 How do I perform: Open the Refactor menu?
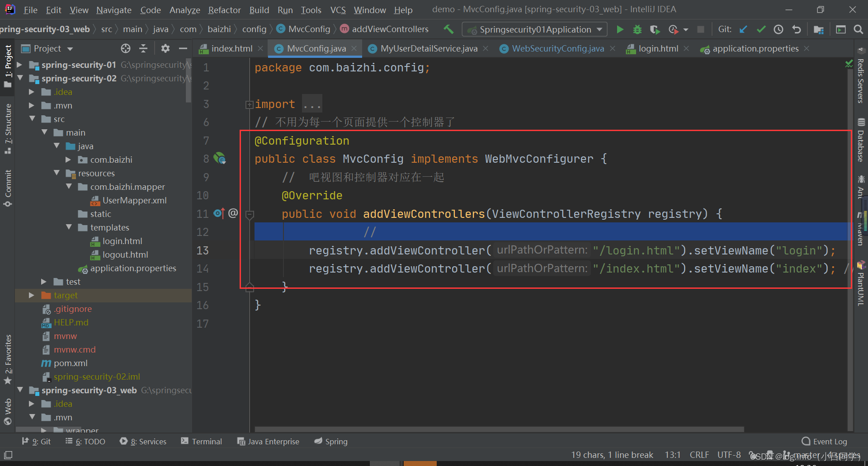click(224, 9)
